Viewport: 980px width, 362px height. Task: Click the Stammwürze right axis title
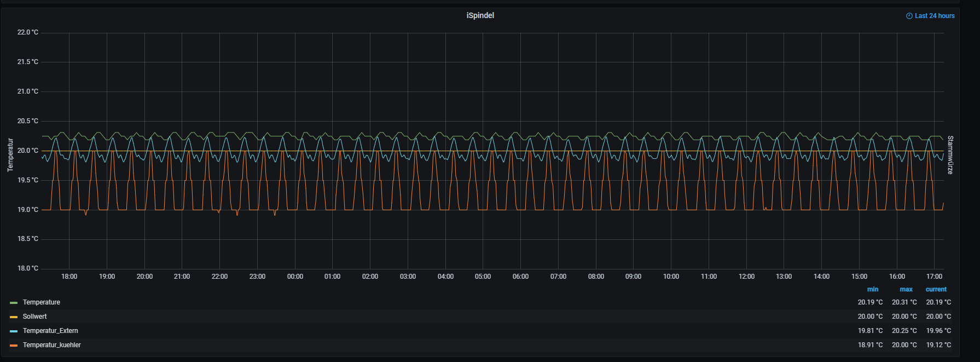click(950, 155)
